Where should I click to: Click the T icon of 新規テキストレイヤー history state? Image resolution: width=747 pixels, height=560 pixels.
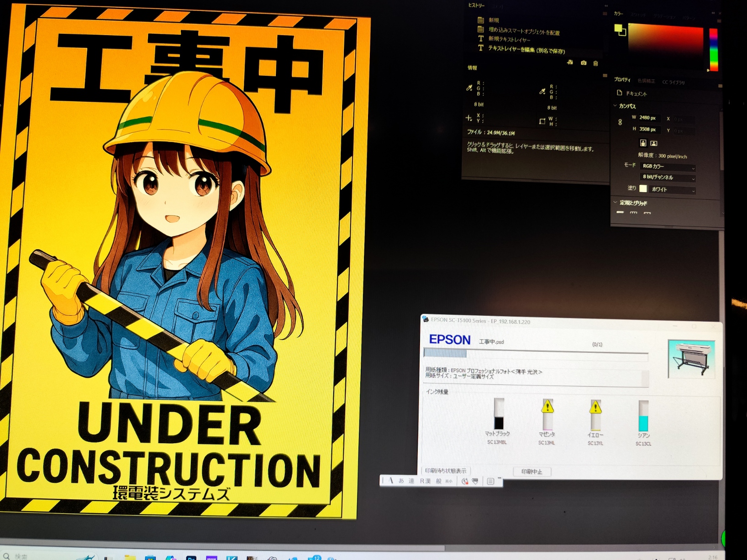(481, 39)
